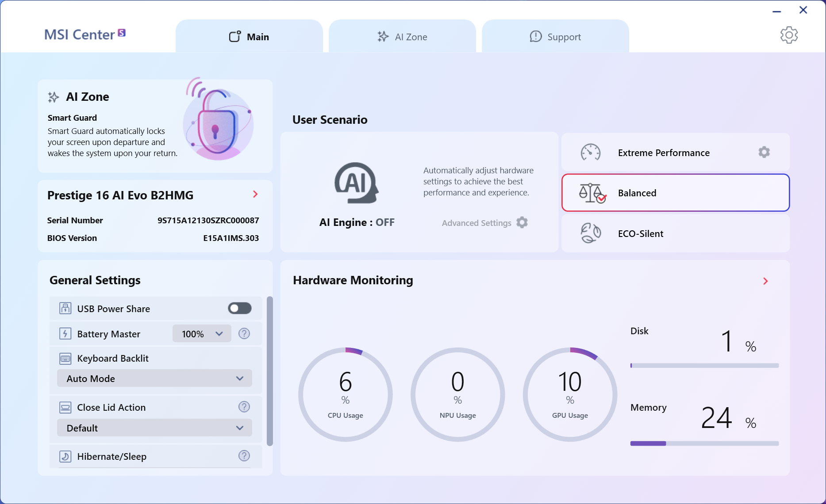Click the MSI Center S logo
The width and height of the screenshot is (826, 504).
click(x=85, y=34)
